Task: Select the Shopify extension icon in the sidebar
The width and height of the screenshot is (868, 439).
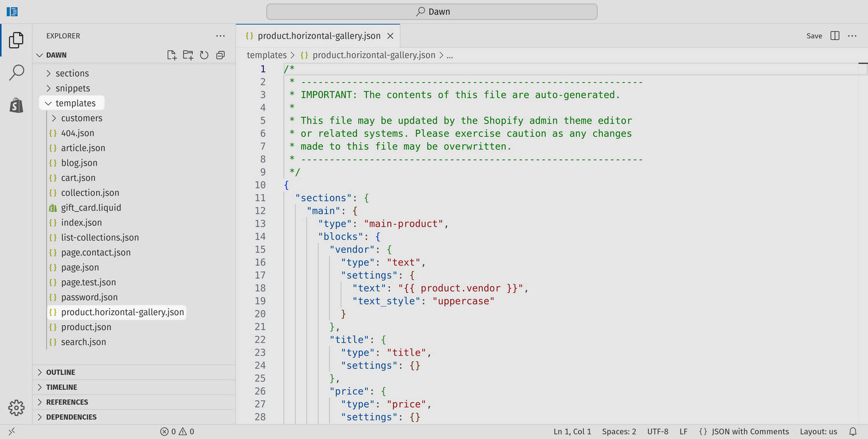Action: pyautogui.click(x=16, y=105)
